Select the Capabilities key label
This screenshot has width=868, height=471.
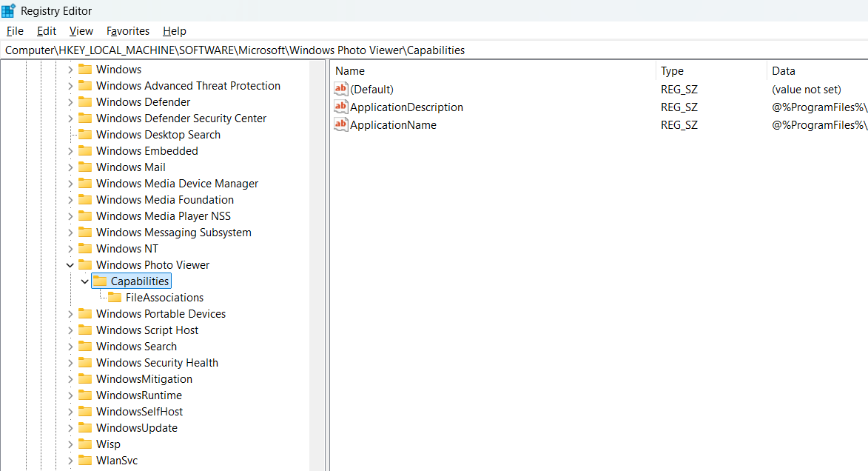tap(140, 281)
